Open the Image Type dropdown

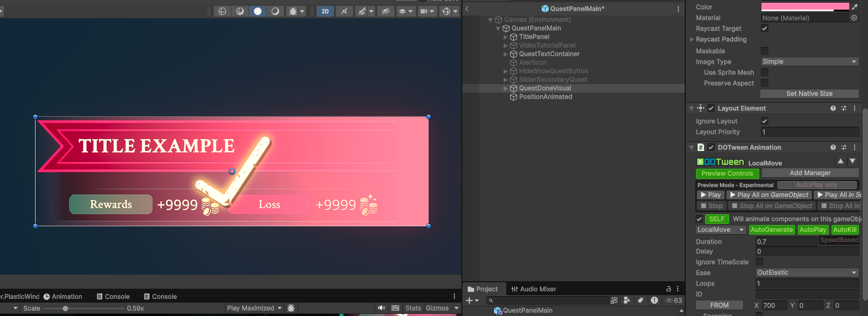pos(809,62)
